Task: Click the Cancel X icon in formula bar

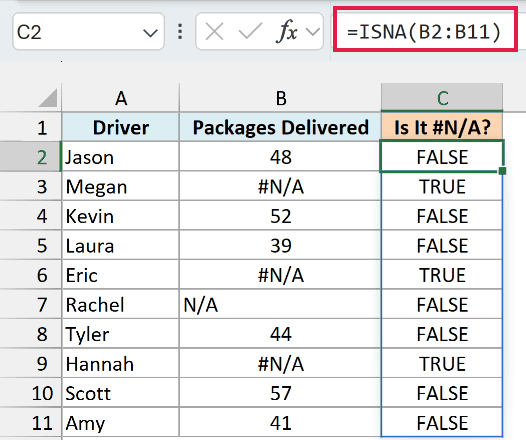Action: [x=214, y=33]
